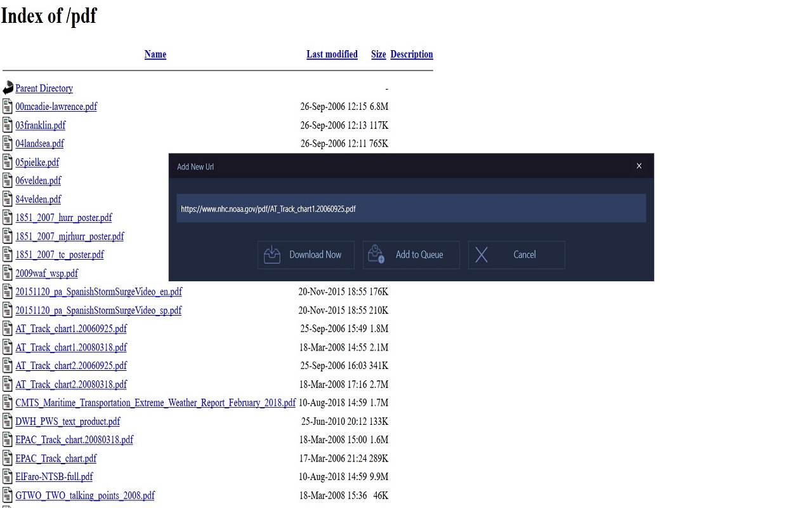Sort listing by Name column
This screenshot has height=508, width=812.
point(155,55)
